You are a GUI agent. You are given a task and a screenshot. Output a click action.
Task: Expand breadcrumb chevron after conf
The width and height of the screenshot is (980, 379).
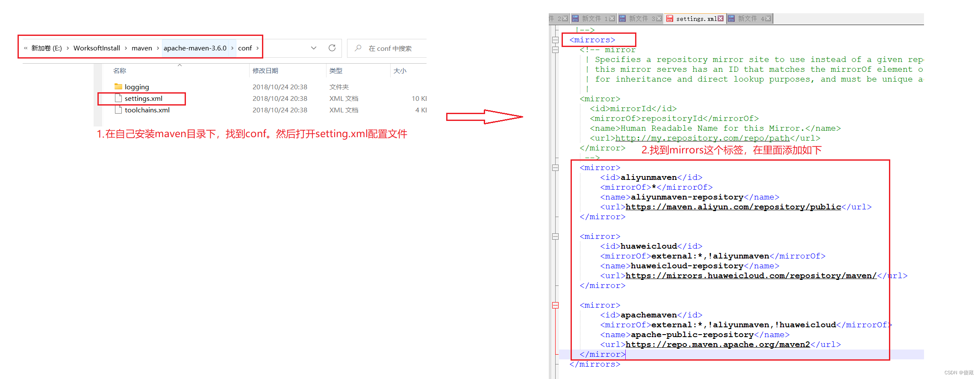257,48
